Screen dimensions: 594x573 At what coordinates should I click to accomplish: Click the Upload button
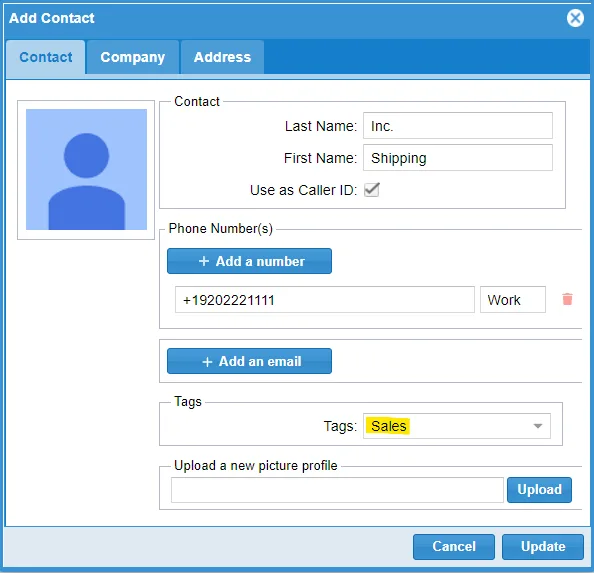pos(539,489)
